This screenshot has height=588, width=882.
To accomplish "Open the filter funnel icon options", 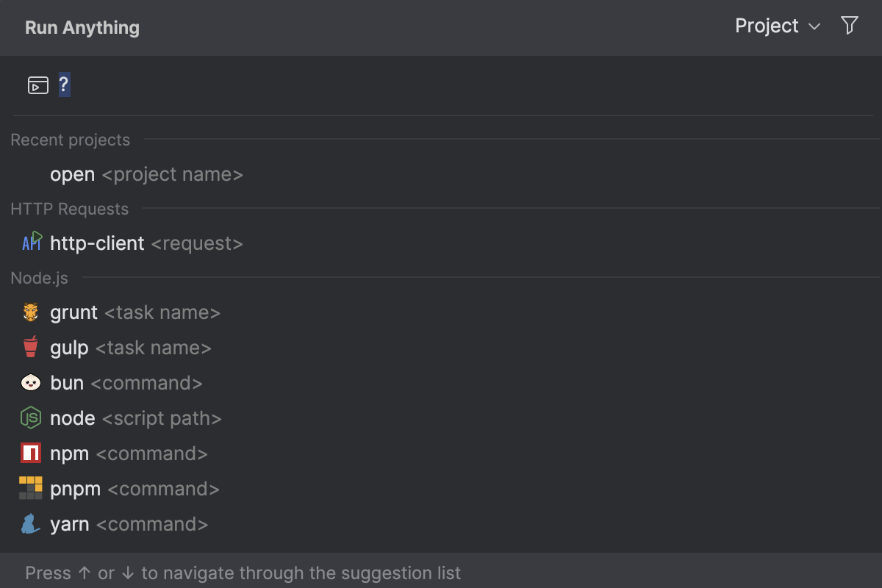I will click(x=849, y=25).
